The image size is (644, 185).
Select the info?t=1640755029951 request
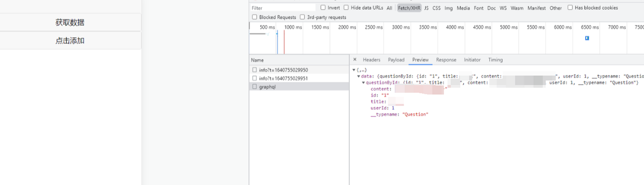(299, 78)
